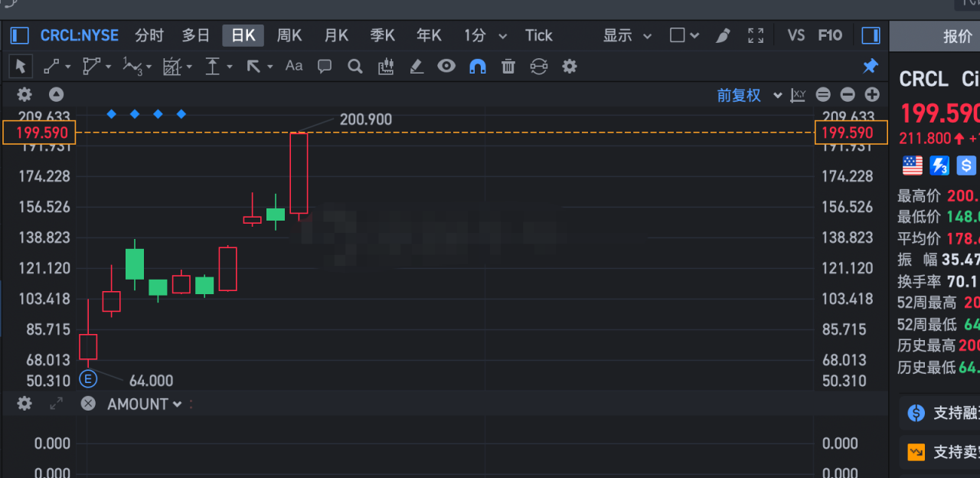The height and width of the screenshot is (478, 980).
Task: Click the VS compare button
Action: pyautogui.click(x=796, y=35)
